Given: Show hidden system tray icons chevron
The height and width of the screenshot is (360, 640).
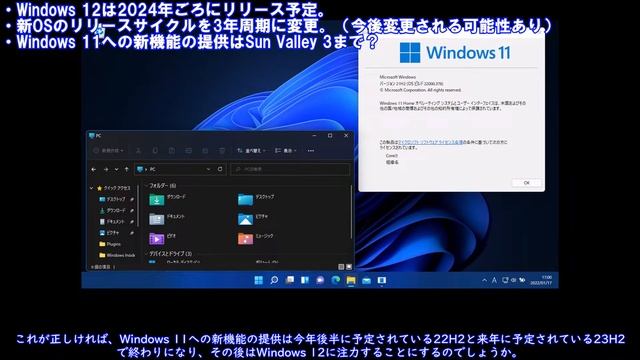Looking at the screenshot, I should point(484,280).
